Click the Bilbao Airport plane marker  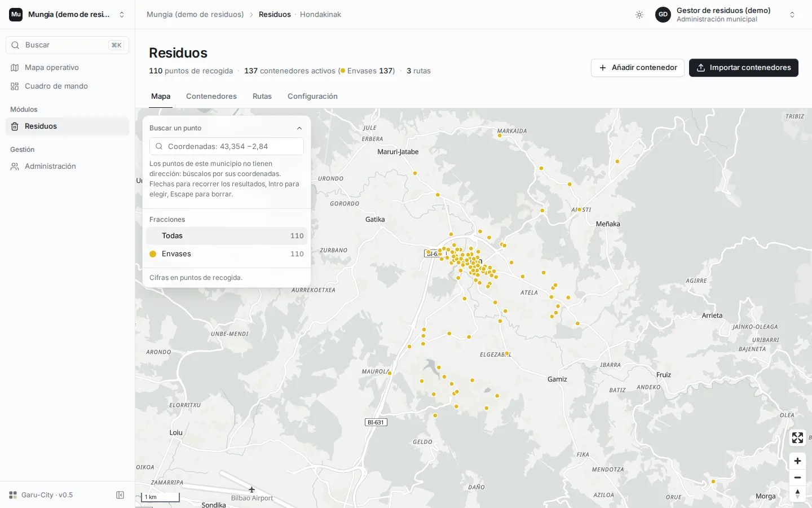click(251, 489)
